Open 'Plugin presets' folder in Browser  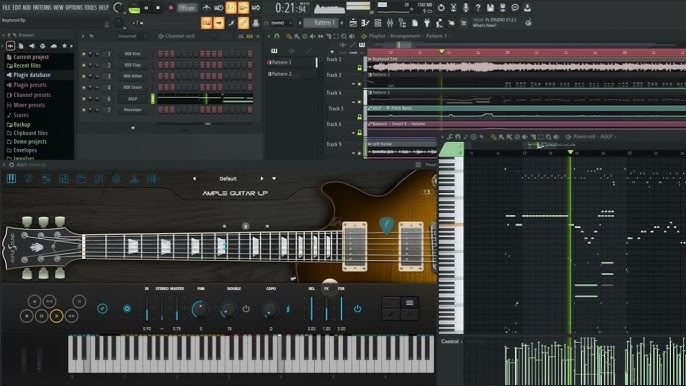[x=29, y=85]
